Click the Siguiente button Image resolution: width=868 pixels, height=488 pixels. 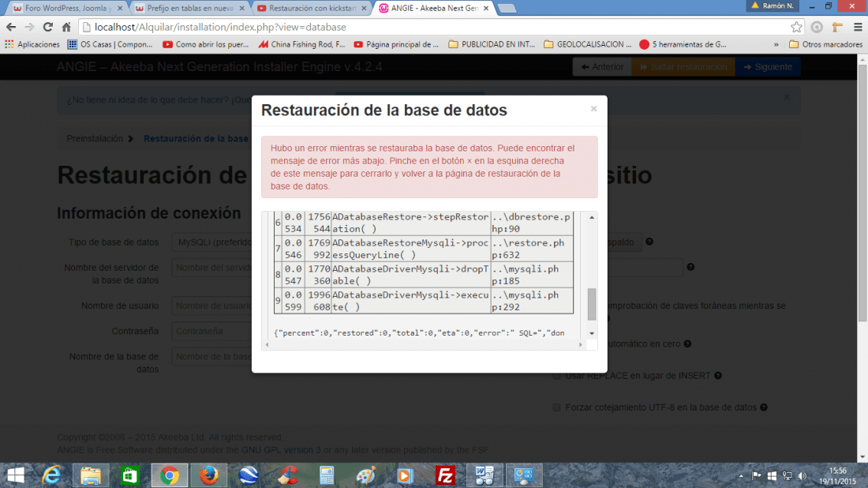pyautogui.click(x=768, y=67)
